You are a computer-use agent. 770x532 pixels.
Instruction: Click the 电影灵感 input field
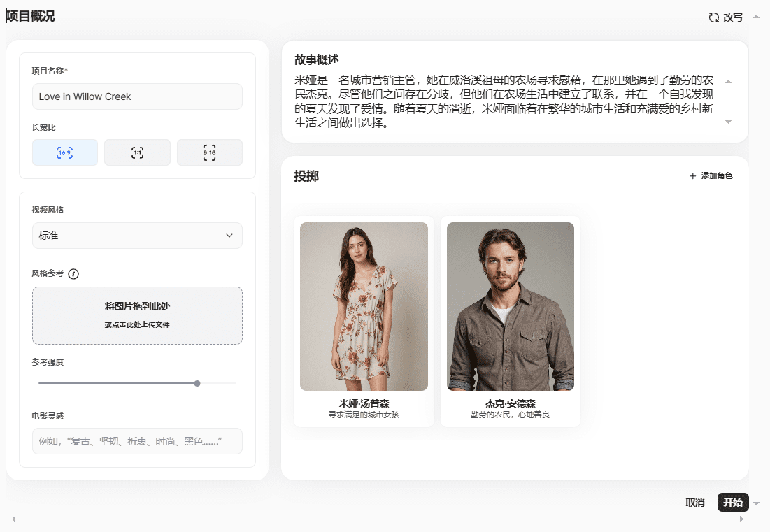137,441
